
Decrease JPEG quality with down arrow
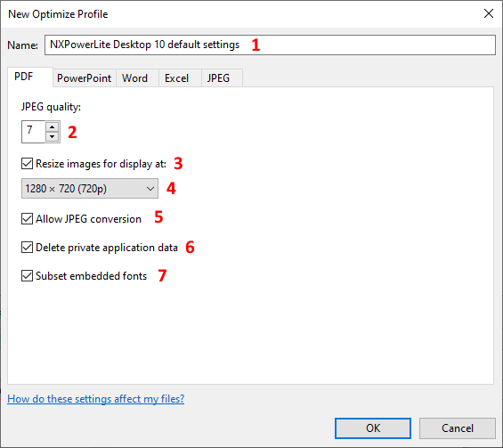click(53, 136)
